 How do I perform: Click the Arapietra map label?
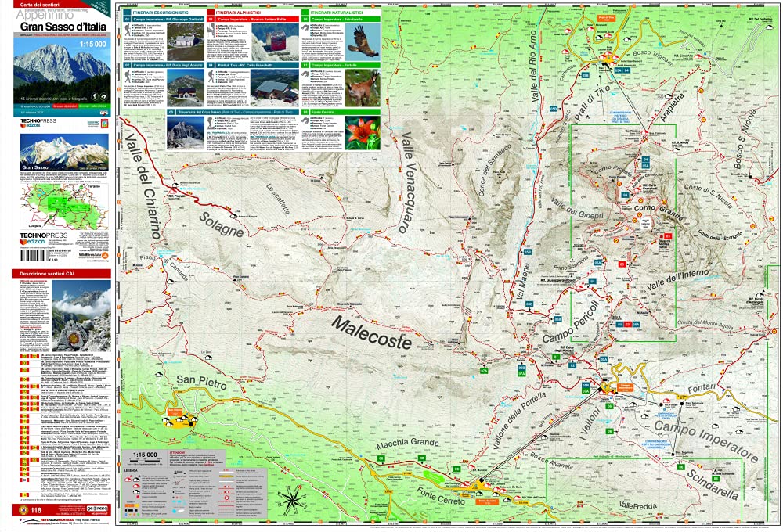[x=672, y=107]
